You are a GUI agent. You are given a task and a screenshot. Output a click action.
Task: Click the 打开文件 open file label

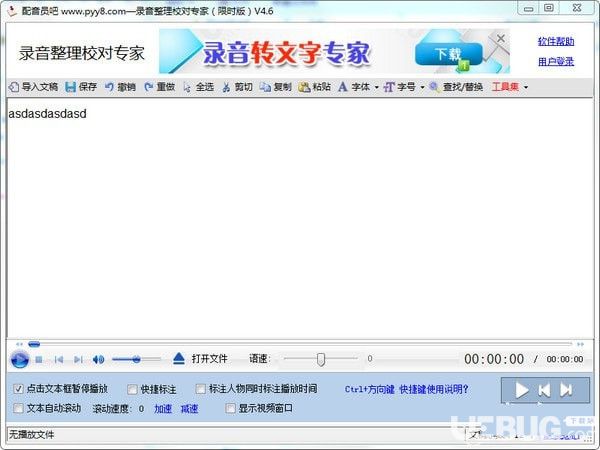point(209,359)
